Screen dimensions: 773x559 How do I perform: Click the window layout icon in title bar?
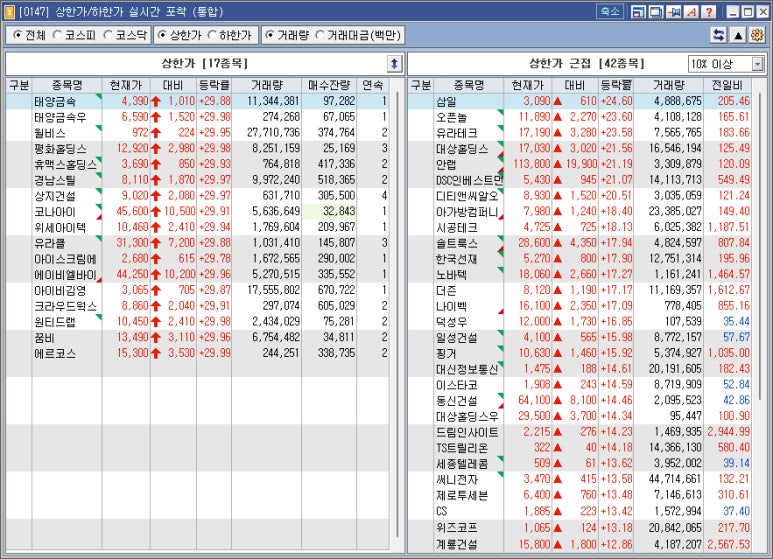coord(638,12)
